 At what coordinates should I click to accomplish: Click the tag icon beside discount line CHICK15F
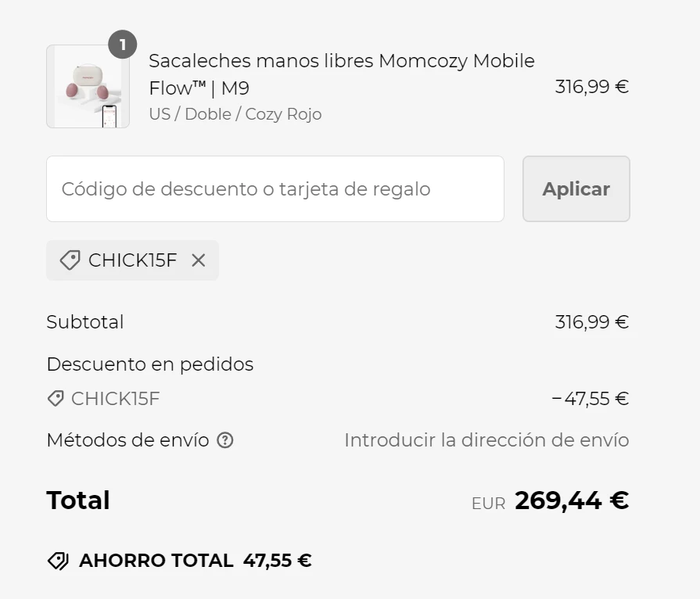[x=56, y=399]
